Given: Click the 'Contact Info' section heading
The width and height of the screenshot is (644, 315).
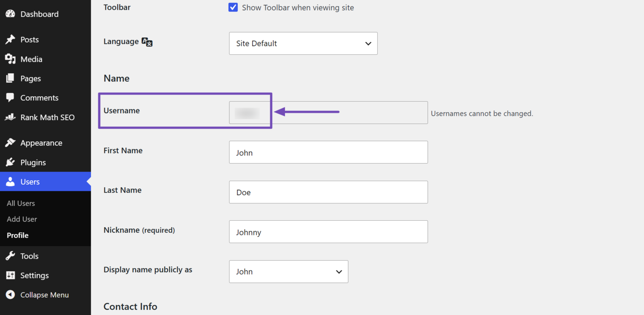Looking at the screenshot, I should pyautogui.click(x=130, y=306).
